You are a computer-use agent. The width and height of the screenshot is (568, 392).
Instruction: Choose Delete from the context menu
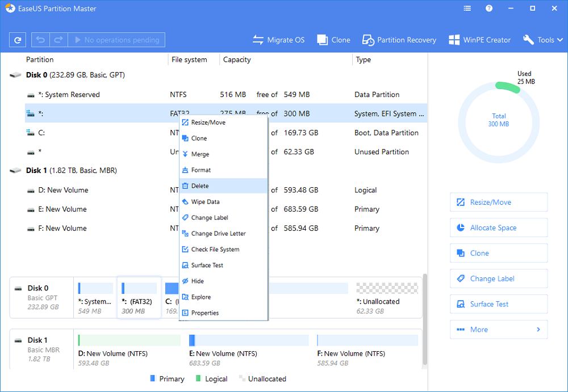coord(200,186)
